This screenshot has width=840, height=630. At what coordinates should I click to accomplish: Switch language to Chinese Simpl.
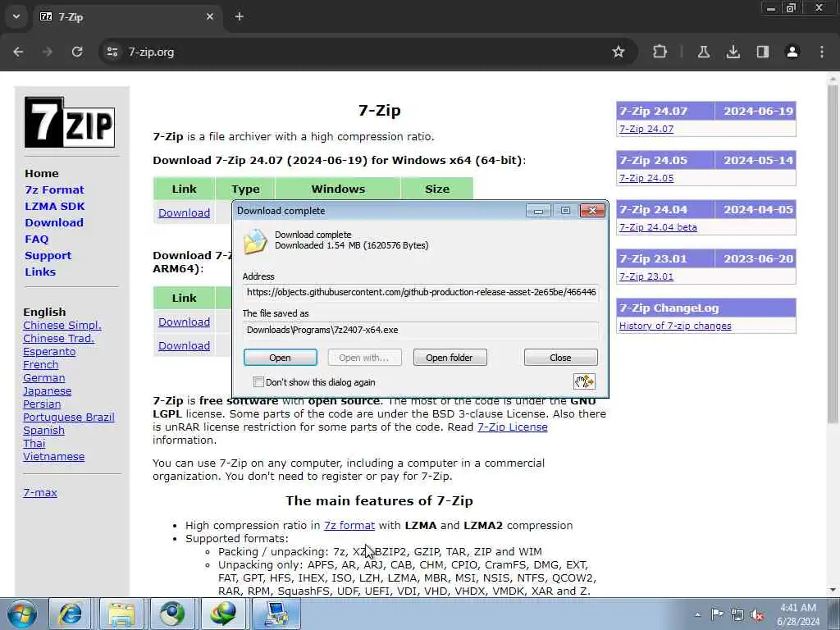[62, 325]
